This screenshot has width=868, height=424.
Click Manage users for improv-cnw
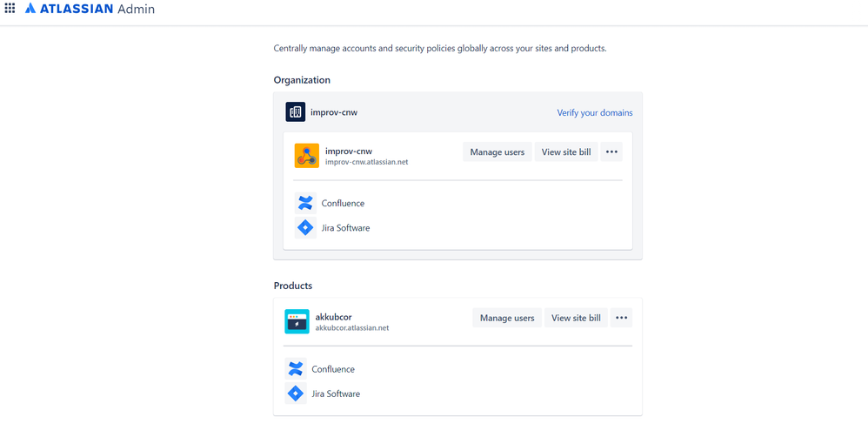pyautogui.click(x=497, y=151)
